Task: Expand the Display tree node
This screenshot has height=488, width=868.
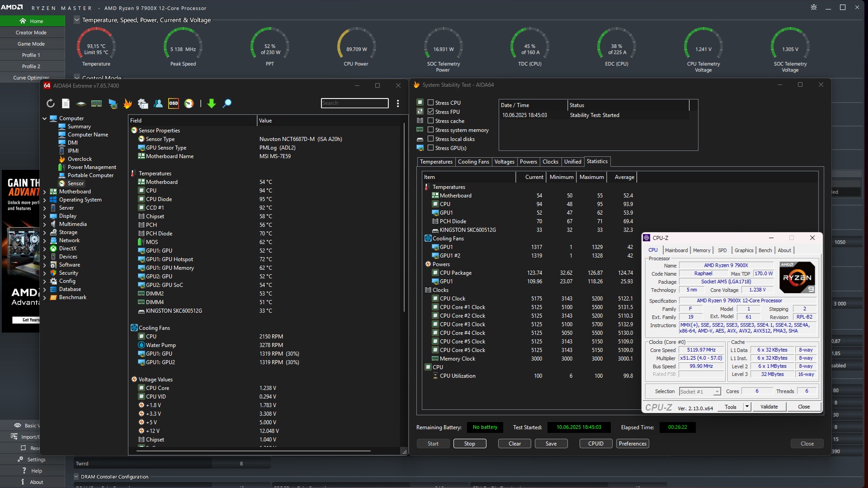Action: (x=45, y=216)
